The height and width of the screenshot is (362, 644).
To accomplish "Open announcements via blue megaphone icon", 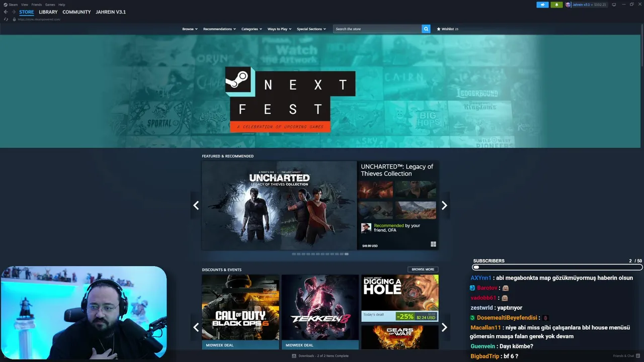I will pyautogui.click(x=542, y=5).
